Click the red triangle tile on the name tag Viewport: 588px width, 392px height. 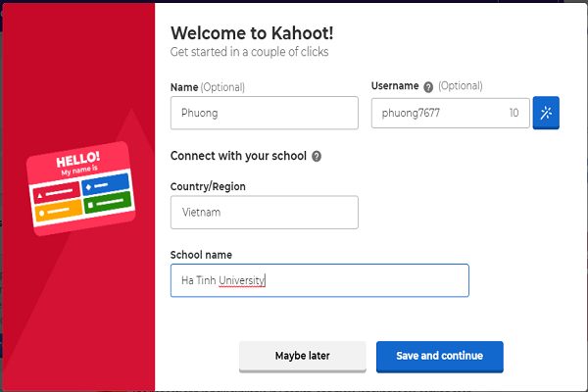(x=57, y=192)
